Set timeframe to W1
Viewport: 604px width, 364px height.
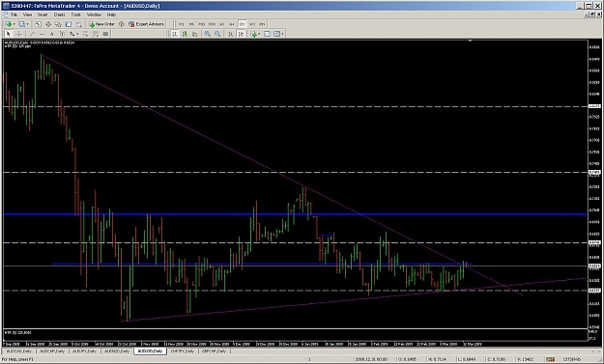point(252,24)
